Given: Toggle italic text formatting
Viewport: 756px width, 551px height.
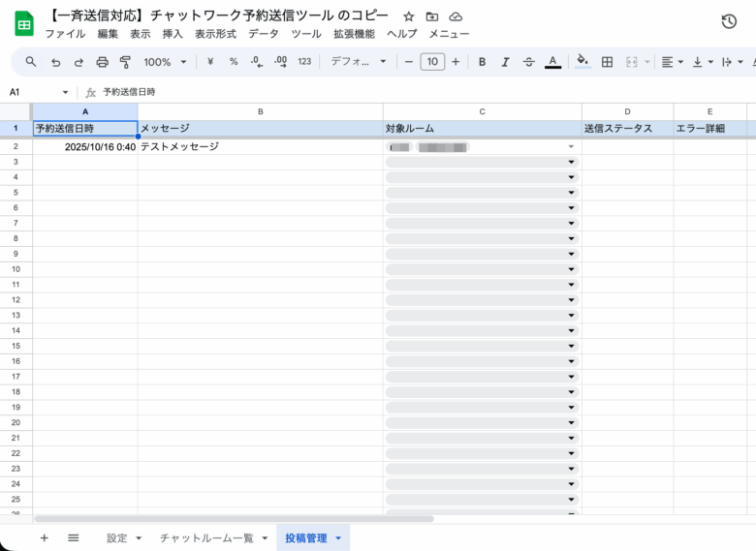Looking at the screenshot, I should tap(505, 62).
